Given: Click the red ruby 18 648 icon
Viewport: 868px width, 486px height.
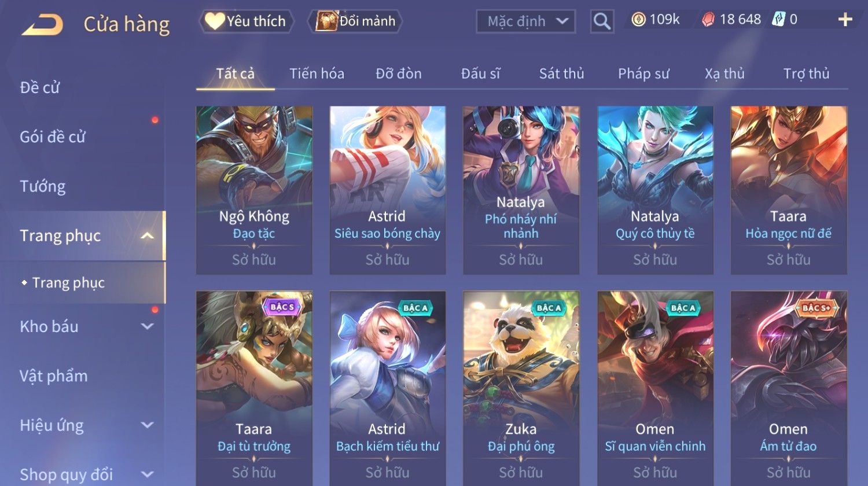Looking at the screenshot, I should 708,20.
